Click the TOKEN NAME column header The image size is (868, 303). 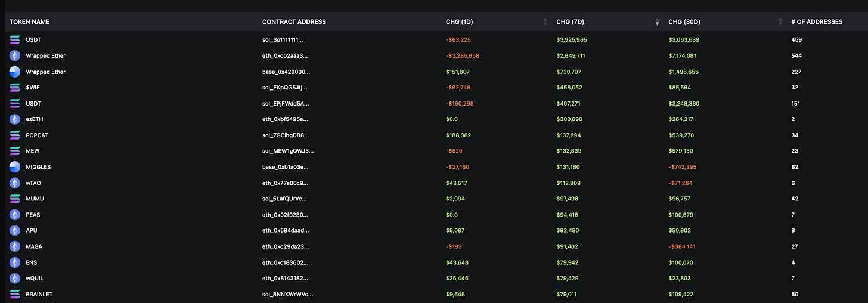click(x=30, y=22)
